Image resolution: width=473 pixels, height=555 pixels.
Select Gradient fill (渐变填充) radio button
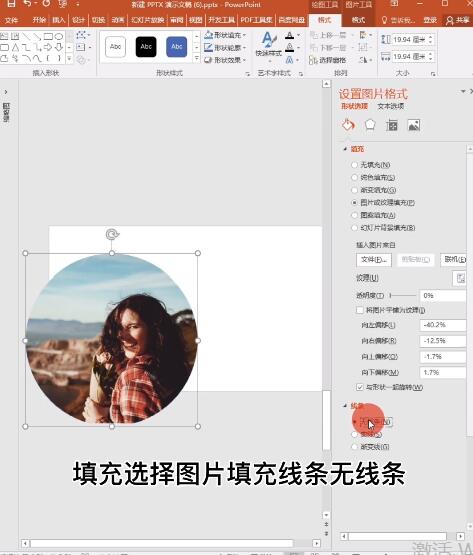(354, 190)
